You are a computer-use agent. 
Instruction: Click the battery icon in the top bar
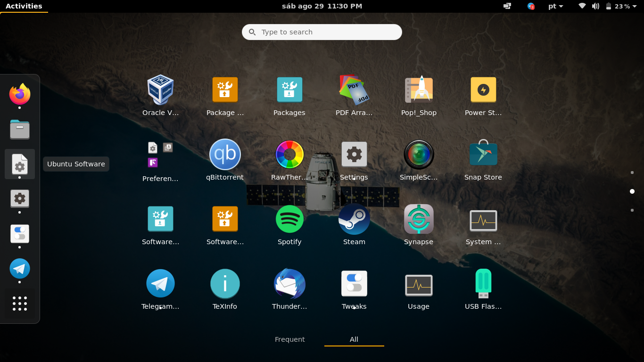click(x=609, y=6)
